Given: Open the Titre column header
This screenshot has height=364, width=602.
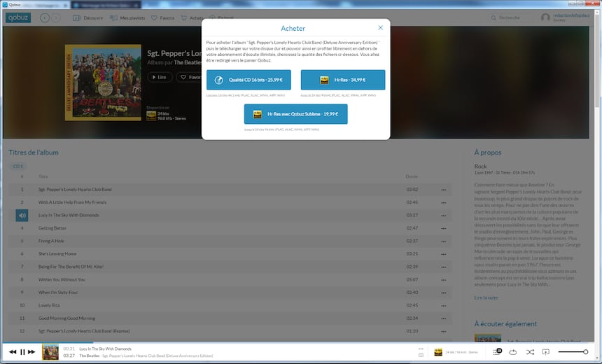Looking at the screenshot, I should pyautogui.click(x=43, y=176).
